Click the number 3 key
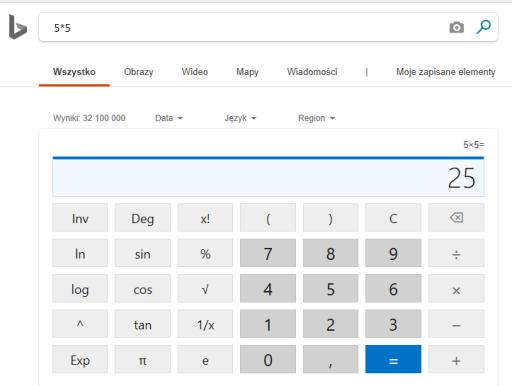The image size is (512, 386). 393,324
